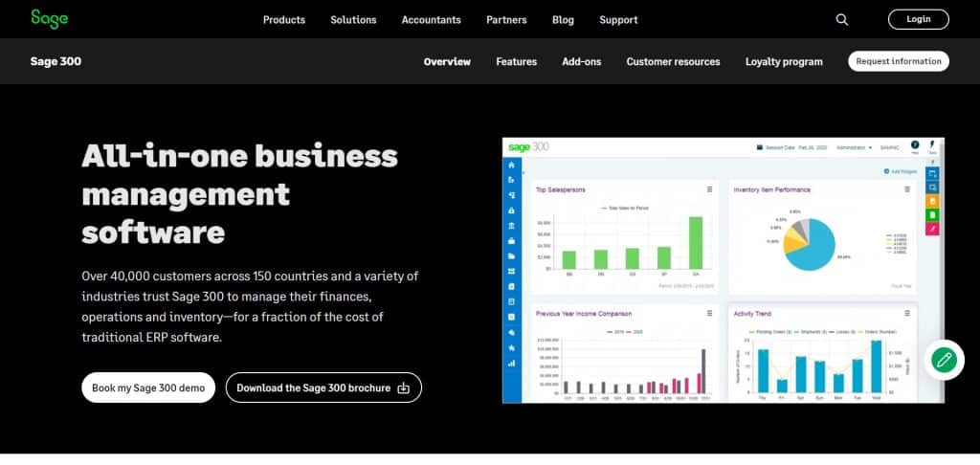The height and width of the screenshot is (465, 980).
Task: Open the Partners menu
Action: coord(506,20)
